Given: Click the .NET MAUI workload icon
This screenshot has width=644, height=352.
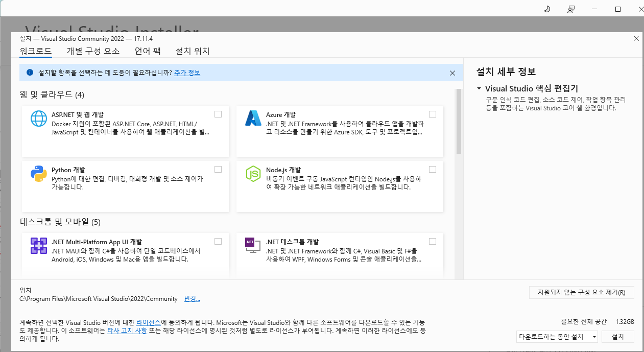Looking at the screenshot, I should [39, 246].
